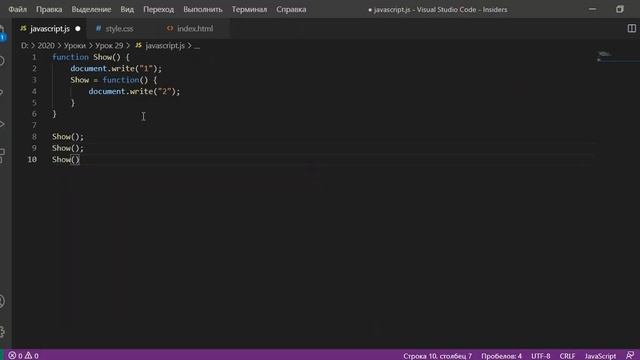Image resolution: width=640 pixels, height=360 pixels.
Task: Open Manage gear in activity bar
Action: pyautogui.click(x=2, y=331)
